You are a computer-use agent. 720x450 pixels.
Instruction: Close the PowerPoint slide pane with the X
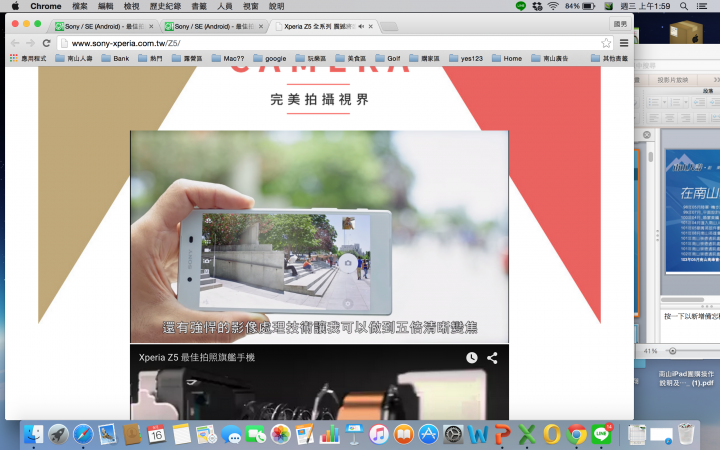647,135
